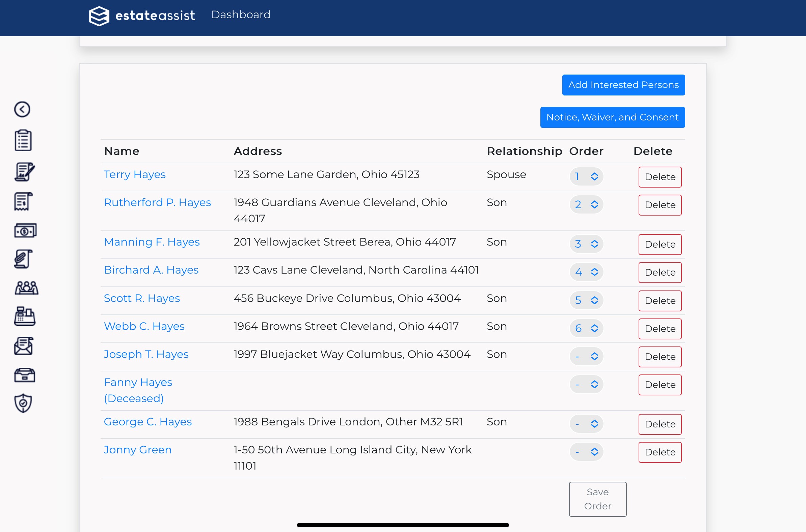This screenshot has height=532, width=806.
Task: Delete the Joseph T. Hayes row
Action: coord(660,357)
